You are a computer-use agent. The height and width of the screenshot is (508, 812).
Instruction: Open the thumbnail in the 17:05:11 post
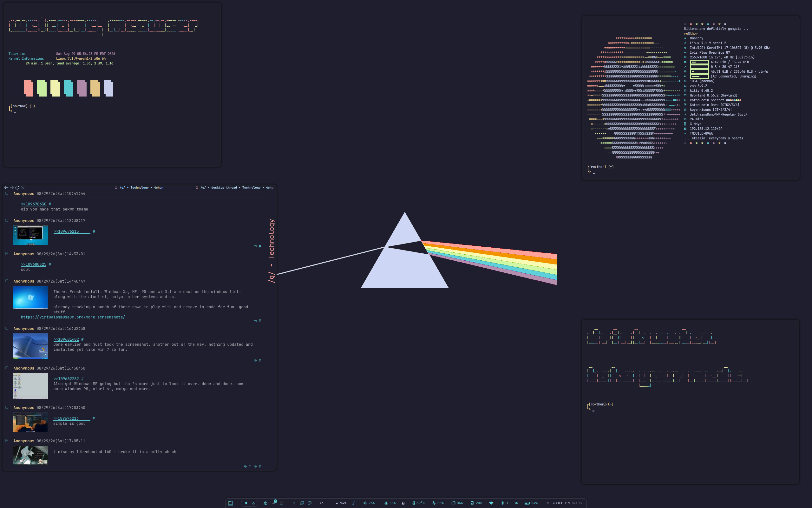point(30,455)
